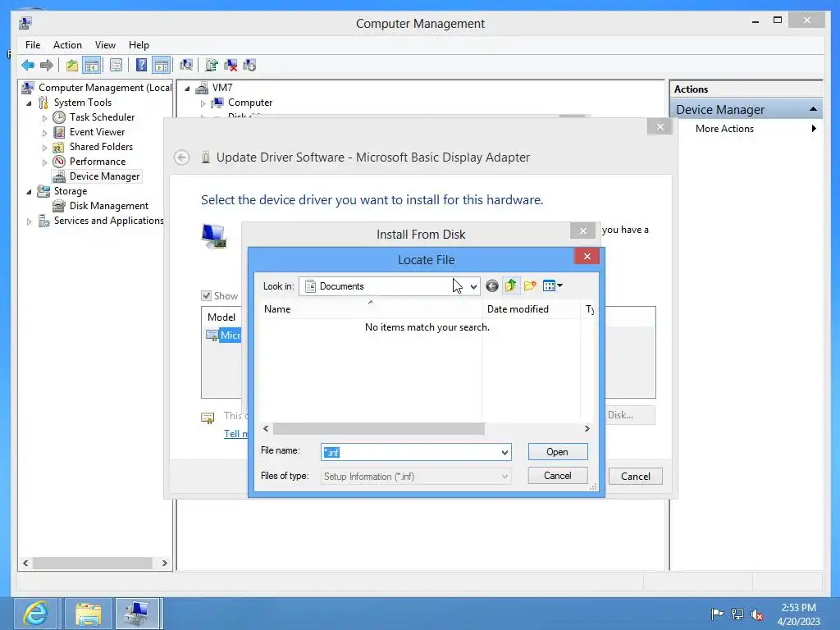Sort by Name column header in Locate File

coord(370,309)
